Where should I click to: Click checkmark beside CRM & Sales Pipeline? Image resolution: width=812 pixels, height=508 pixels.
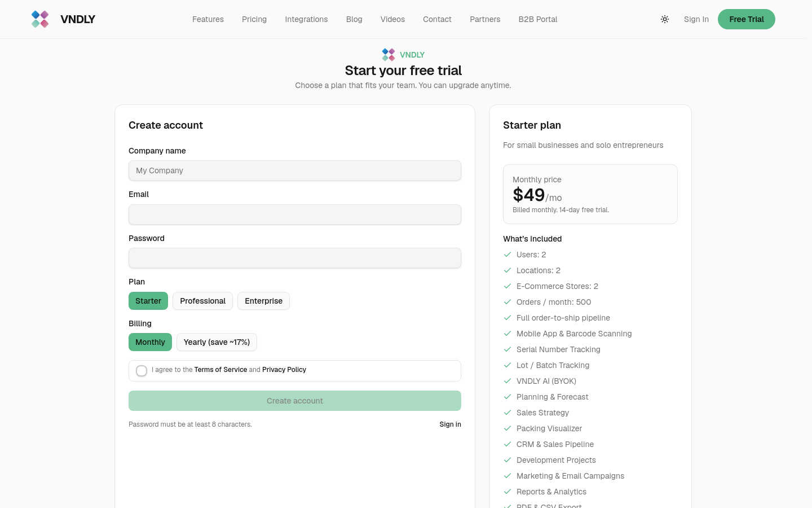pyautogui.click(x=507, y=444)
